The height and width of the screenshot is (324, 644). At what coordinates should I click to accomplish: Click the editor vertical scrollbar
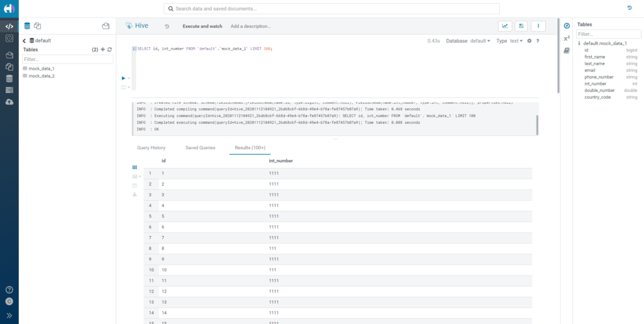558,55
